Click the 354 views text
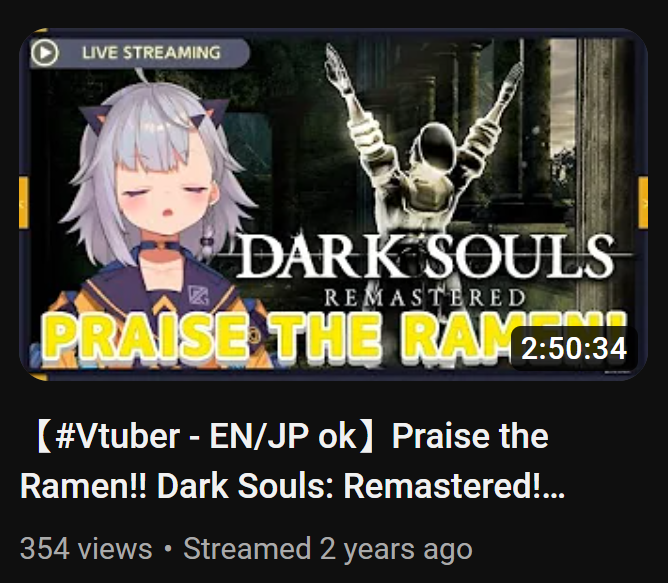Screen dimensions: 668x583 pos(86,548)
